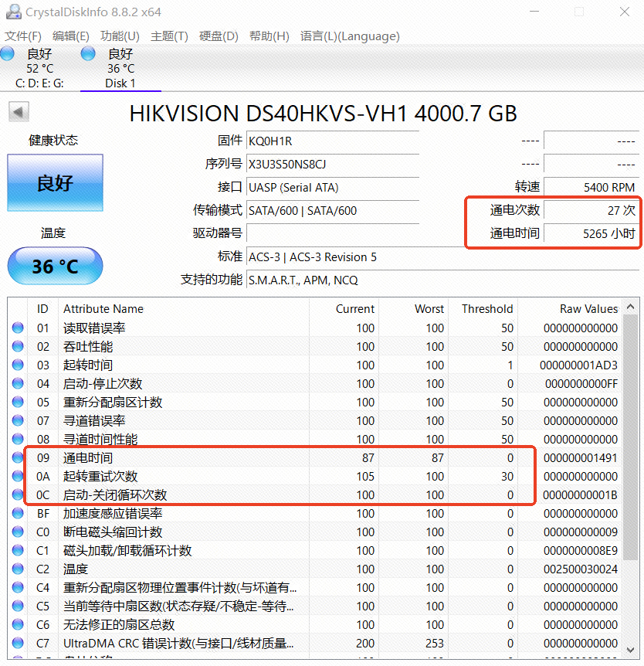Screen dimensions: 644x666
Task: Click the scroll up arrow of attribute list
Action: pos(630,307)
